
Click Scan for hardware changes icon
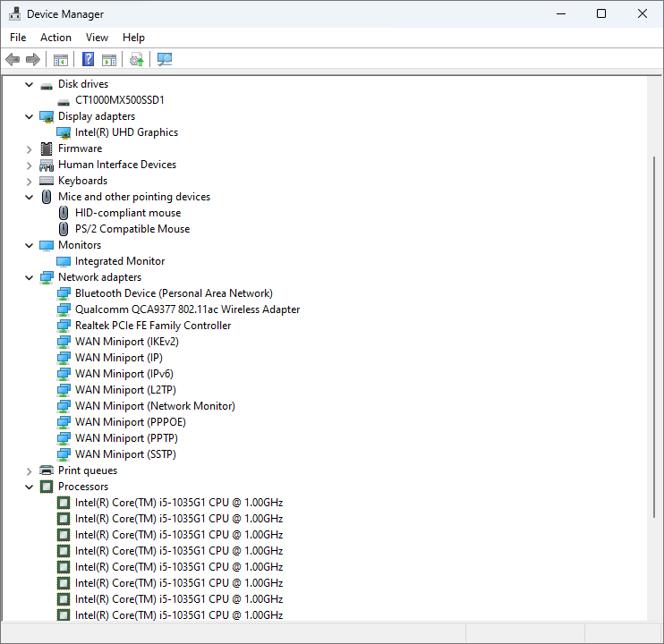coord(165,60)
